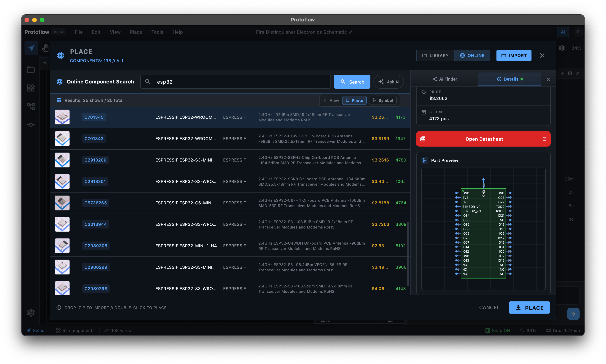The height and width of the screenshot is (364, 606).
Task: Click the results table icon
Action: tap(59, 100)
